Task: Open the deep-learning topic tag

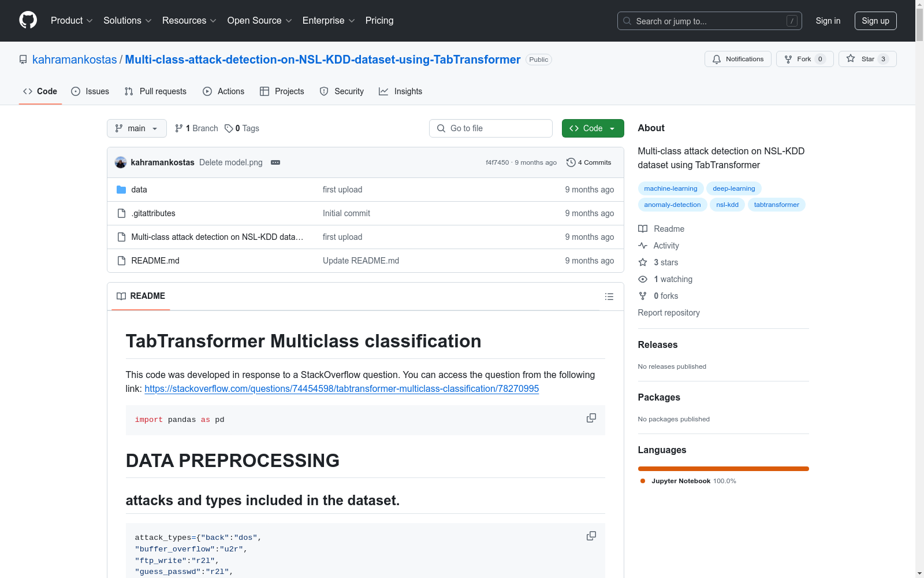Action: point(733,188)
